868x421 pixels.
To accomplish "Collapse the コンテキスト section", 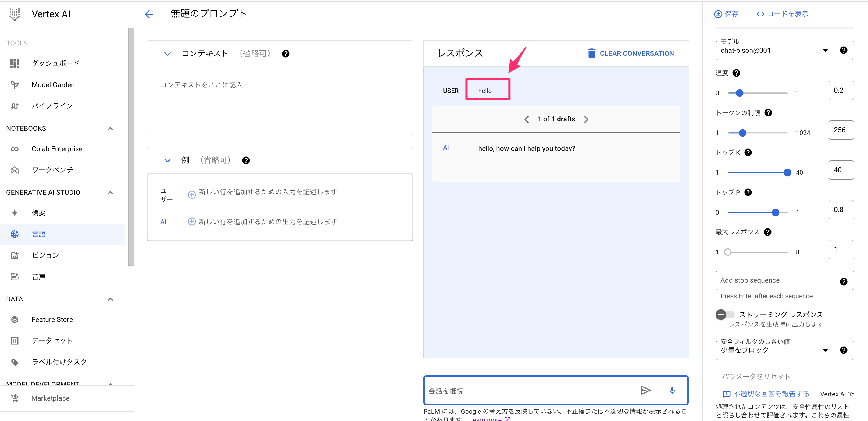I will pos(167,54).
